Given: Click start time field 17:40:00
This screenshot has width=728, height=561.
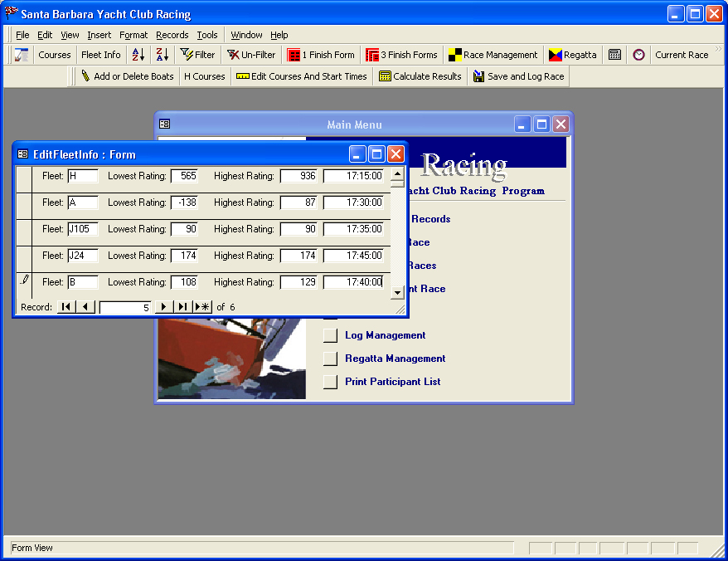Looking at the screenshot, I should pyautogui.click(x=353, y=282).
